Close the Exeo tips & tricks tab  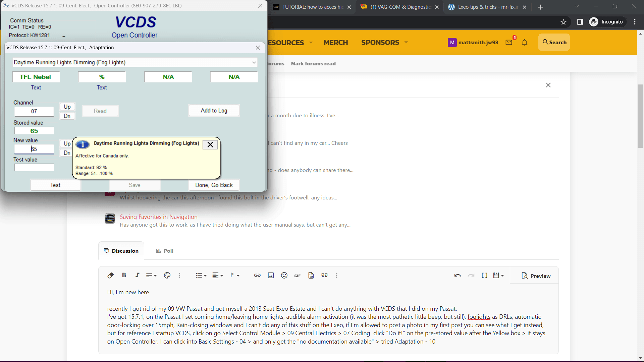pyautogui.click(x=525, y=7)
